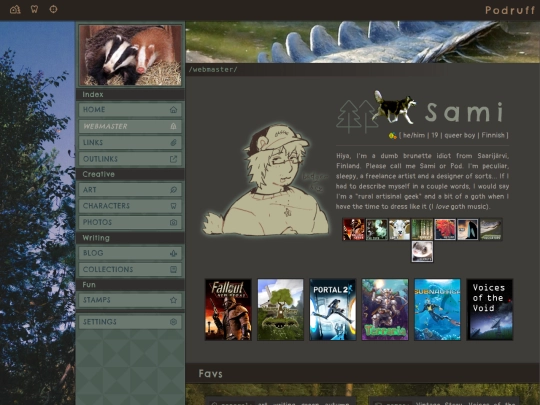The height and width of the screenshot is (405, 540).
Task: Click the white goat small avatar
Action: pyautogui.click(x=399, y=229)
